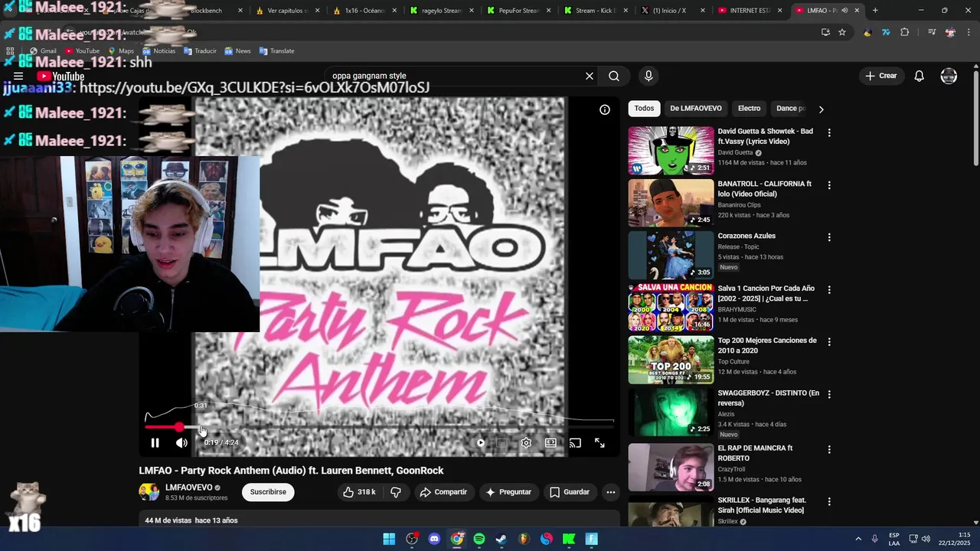Screen dimensions: 980x551
Task: Switch to the 'rageylo Stream' browser tab
Action: coord(442,11)
